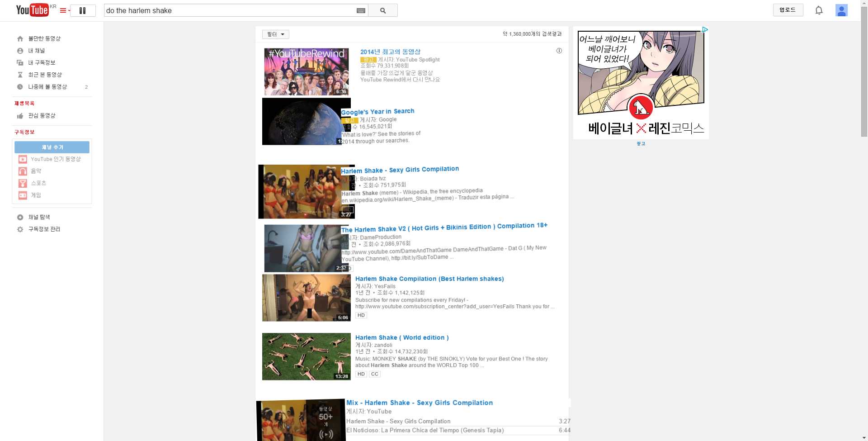Click the clock icon for 나중에 볼 동영상

[20, 87]
